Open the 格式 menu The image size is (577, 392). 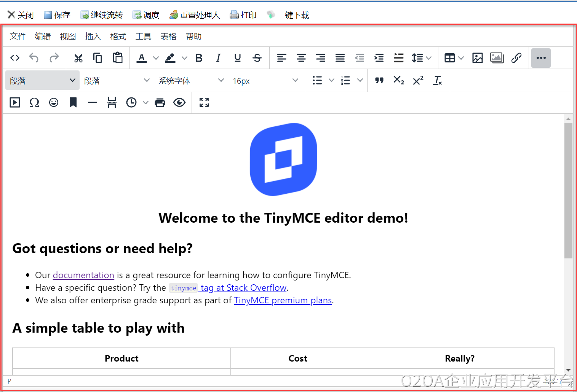[118, 37]
